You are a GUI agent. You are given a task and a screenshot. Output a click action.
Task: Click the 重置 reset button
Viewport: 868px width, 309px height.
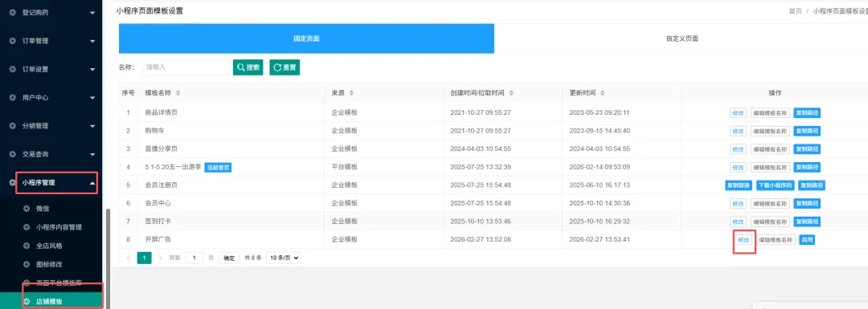pos(285,67)
